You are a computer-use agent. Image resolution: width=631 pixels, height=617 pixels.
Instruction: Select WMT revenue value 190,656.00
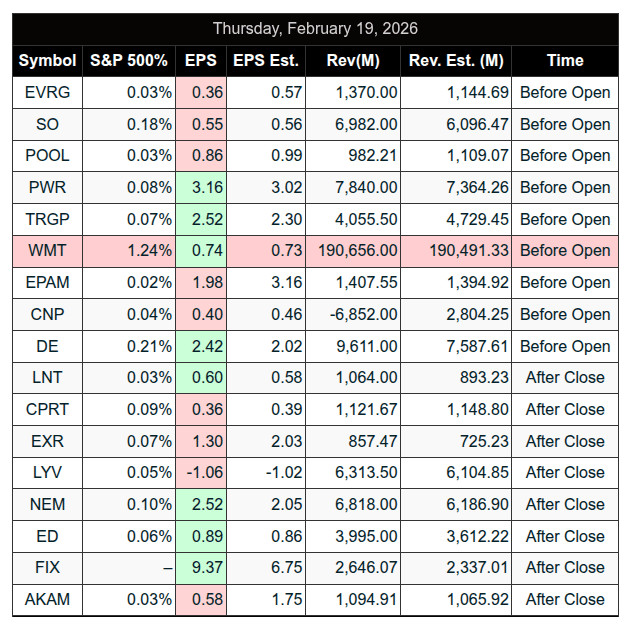[x=356, y=251]
